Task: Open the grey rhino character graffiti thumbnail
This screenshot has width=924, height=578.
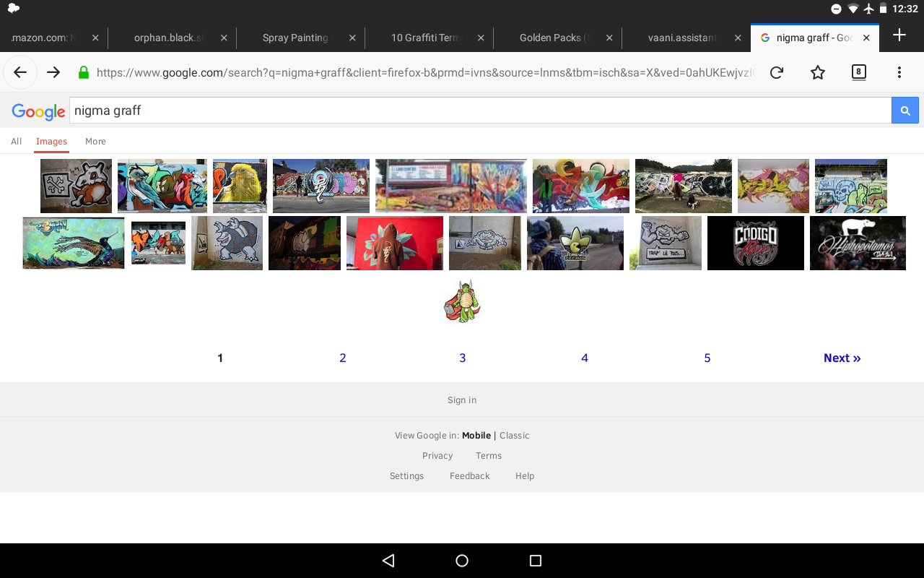Action: [227, 243]
